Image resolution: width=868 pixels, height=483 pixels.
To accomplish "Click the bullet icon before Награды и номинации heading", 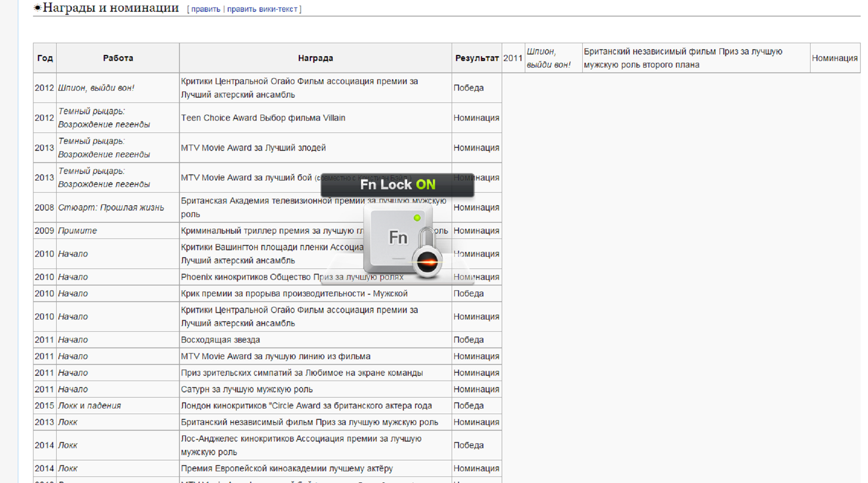I will 37,8.
